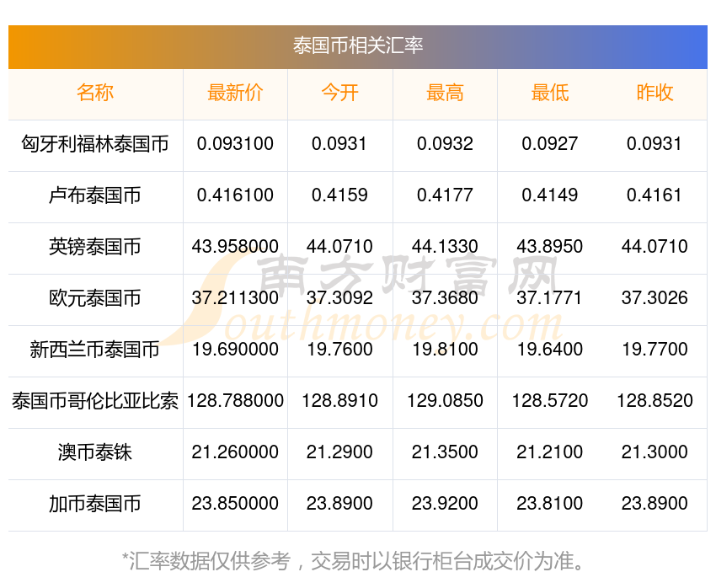Click the 今开 value 0.4159

coord(339,195)
